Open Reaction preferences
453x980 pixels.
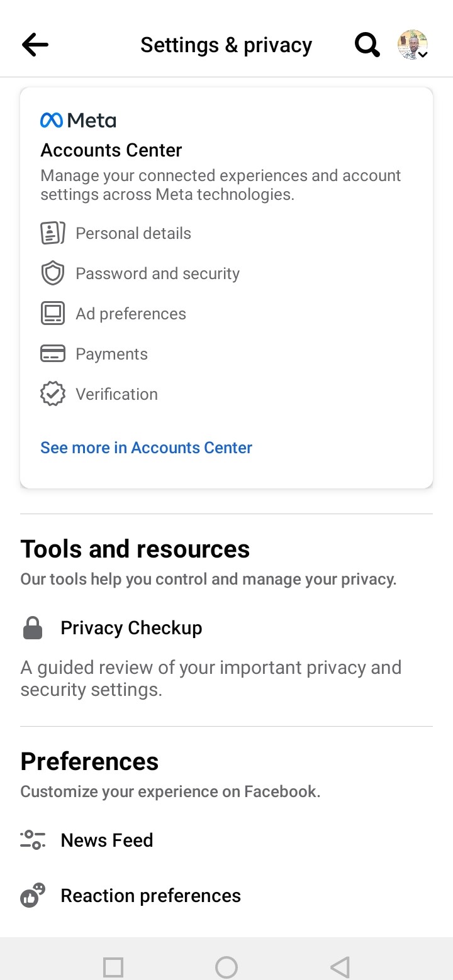pyautogui.click(x=151, y=895)
